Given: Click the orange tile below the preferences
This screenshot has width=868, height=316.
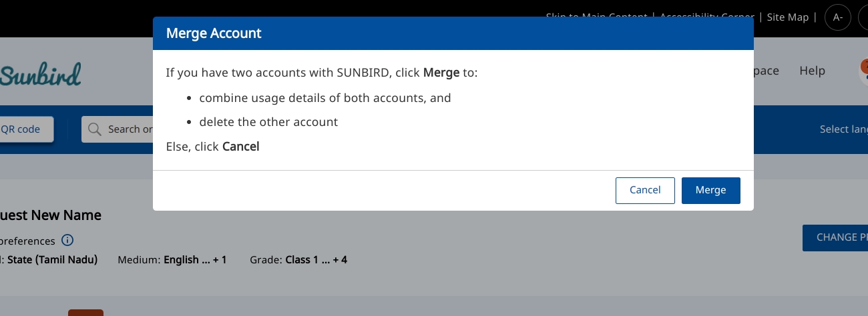Looking at the screenshot, I should tap(85, 313).
